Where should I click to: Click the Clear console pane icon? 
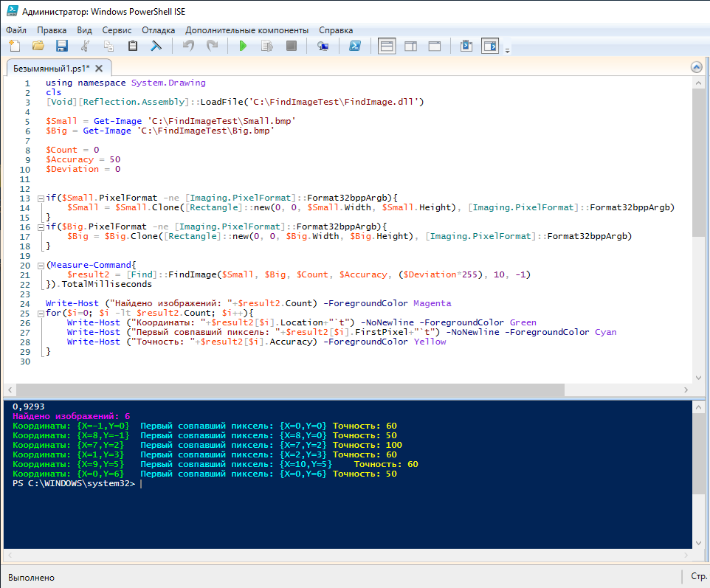156,46
